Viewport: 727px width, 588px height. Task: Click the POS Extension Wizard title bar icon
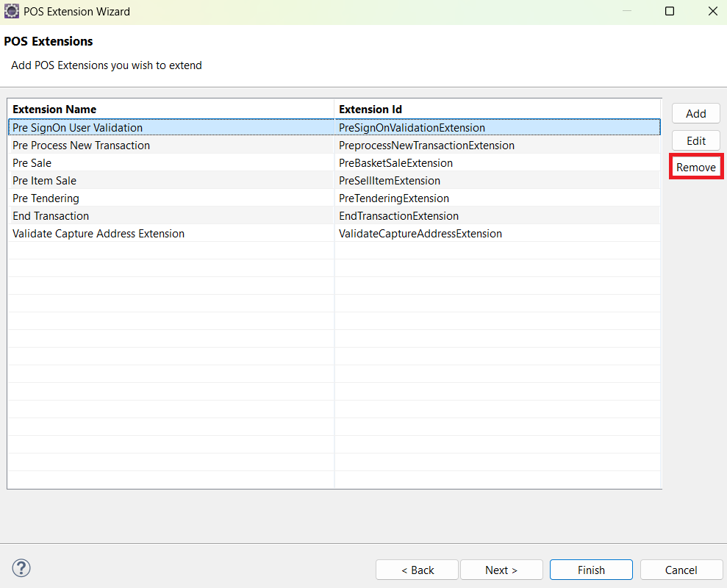12,11
